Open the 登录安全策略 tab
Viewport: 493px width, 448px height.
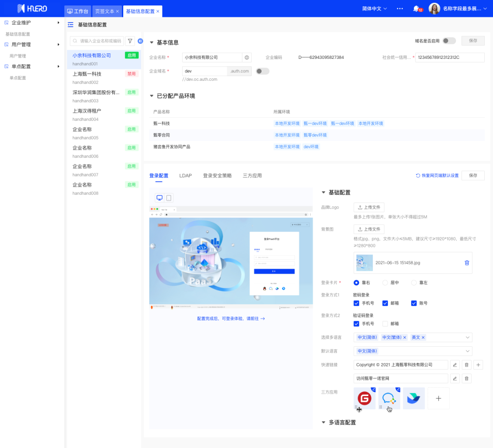coord(217,176)
